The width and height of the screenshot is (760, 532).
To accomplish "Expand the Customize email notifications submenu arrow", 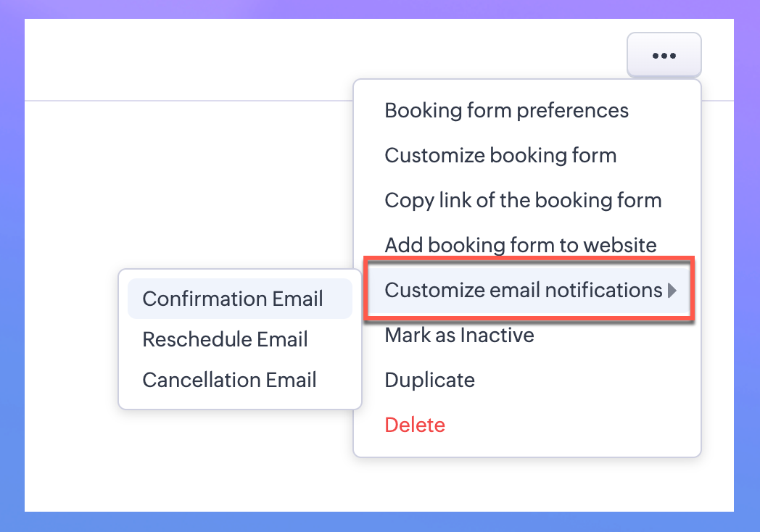I will [x=672, y=291].
